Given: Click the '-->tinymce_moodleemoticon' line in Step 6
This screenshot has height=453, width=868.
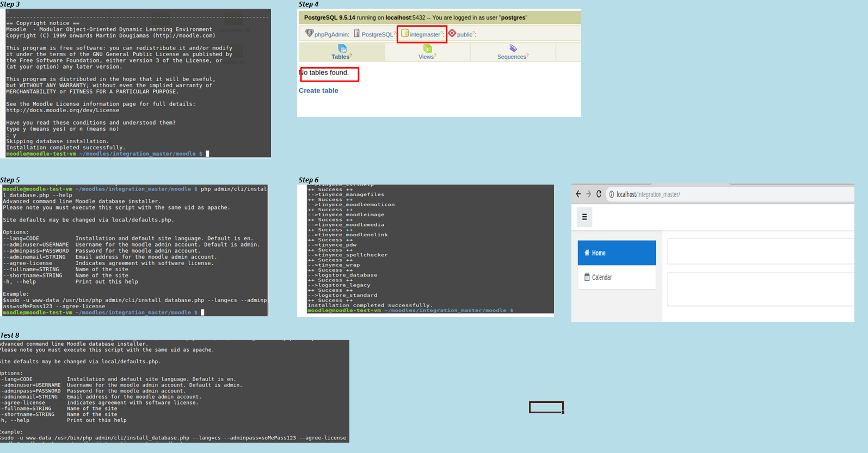Looking at the screenshot, I should pos(351,205).
